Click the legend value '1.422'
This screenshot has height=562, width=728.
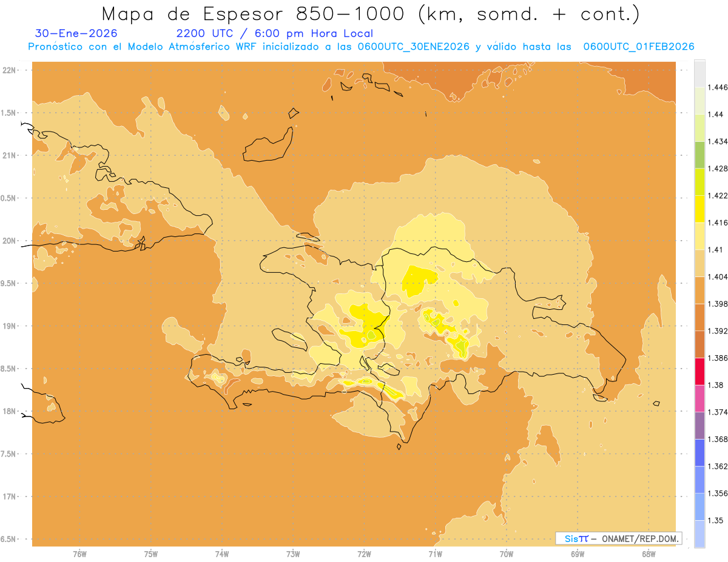pos(718,196)
